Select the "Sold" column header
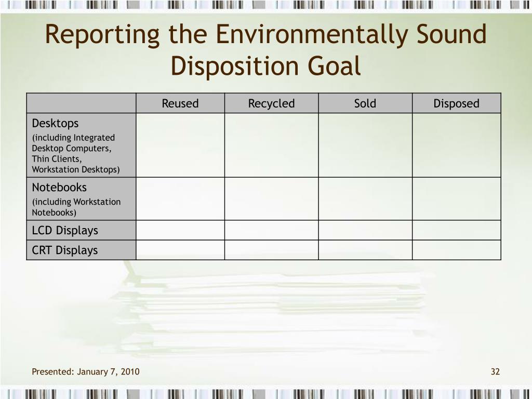The height and width of the screenshot is (399, 532). [x=365, y=103]
